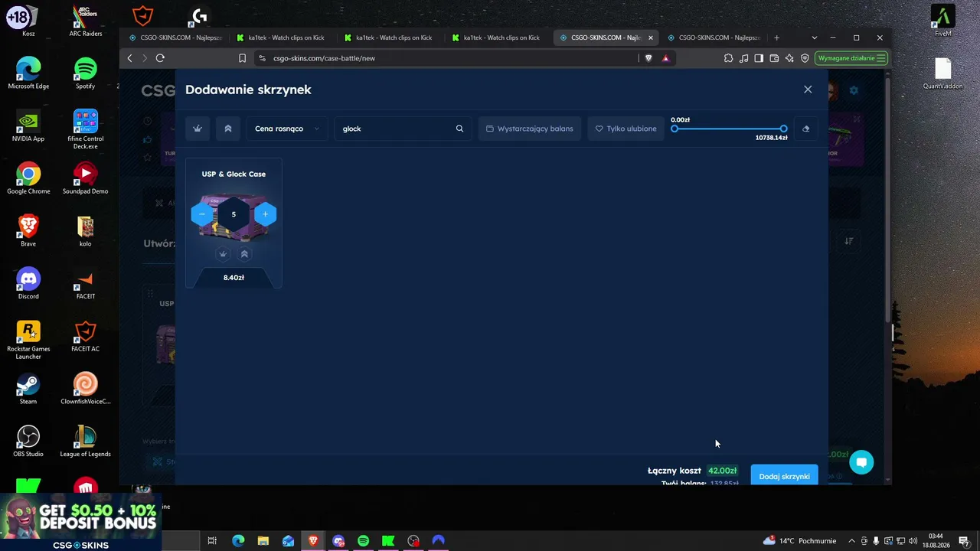This screenshot has width=980, height=551.
Task: Toggle the crown filter in the dialog toolbar
Action: click(x=198, y=129)
